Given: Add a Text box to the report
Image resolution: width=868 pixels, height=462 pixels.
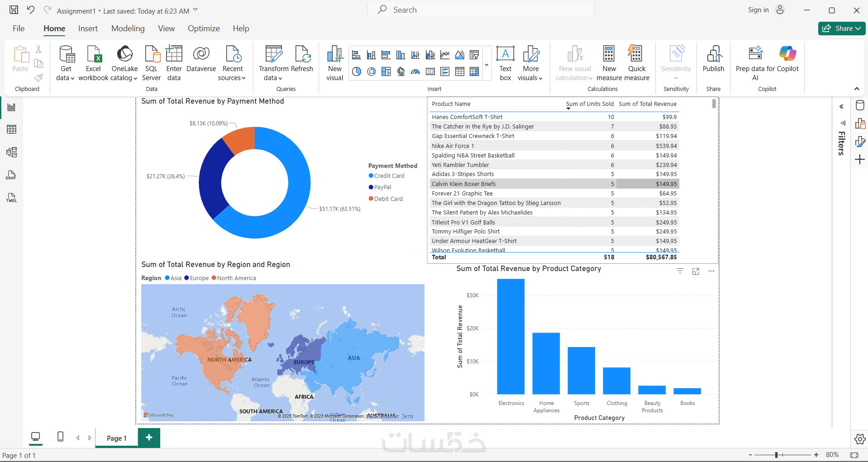Looking at the screenshot, I should pyautogui.click(x=506, y=63).
